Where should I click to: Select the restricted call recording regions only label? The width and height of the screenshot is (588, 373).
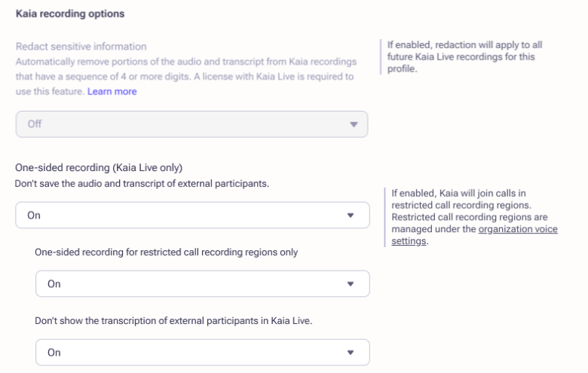[166, 252]
